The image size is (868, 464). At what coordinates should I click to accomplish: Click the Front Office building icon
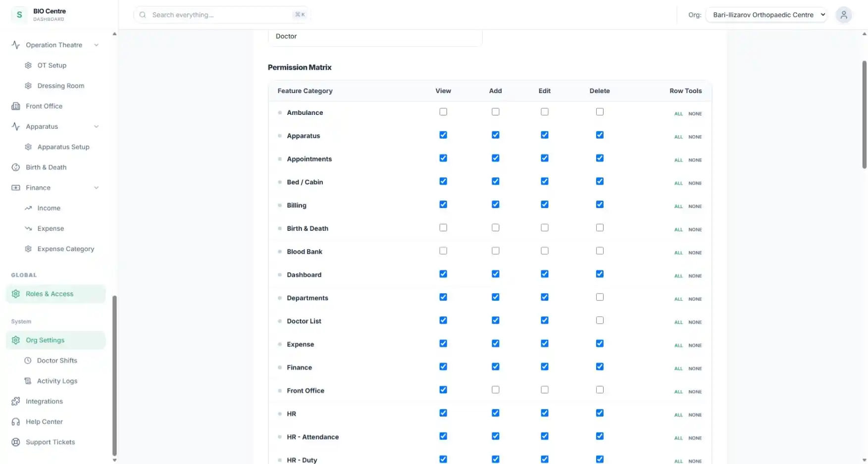pyautogui.click(x=16, y=106)
